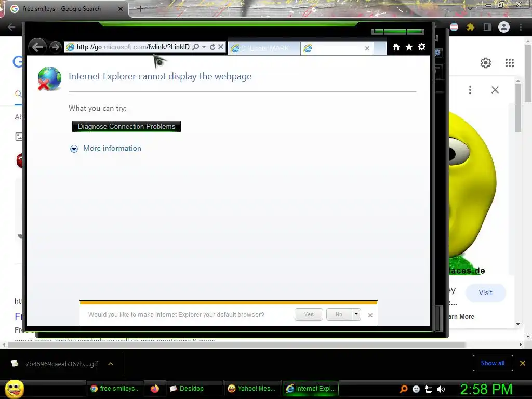Image resolution: width=532 pixels, height=399 pixels.
Task: Click Chrome vertical scrollbar thumb
Action: [x=528, y=73]
